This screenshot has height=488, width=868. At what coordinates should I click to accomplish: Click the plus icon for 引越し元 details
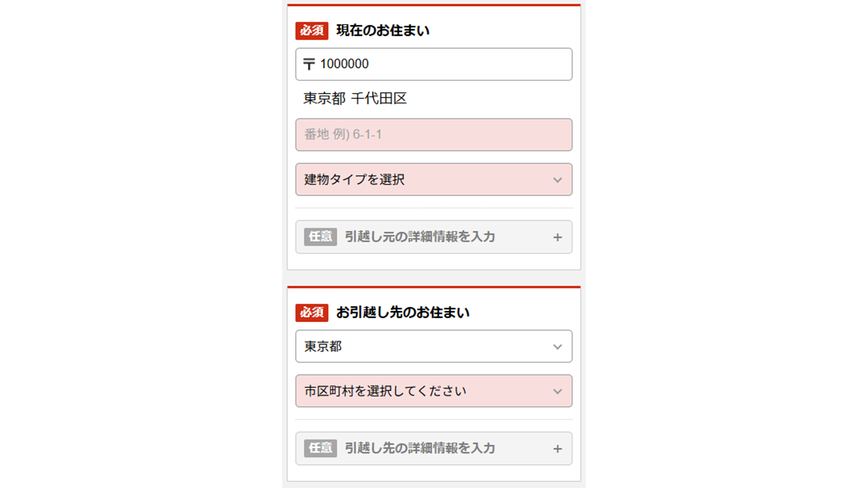click(x=557, y=237)
